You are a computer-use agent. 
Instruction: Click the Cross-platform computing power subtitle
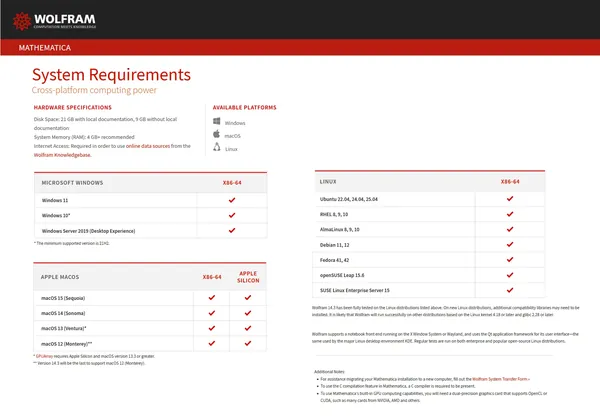click(94, 90)
